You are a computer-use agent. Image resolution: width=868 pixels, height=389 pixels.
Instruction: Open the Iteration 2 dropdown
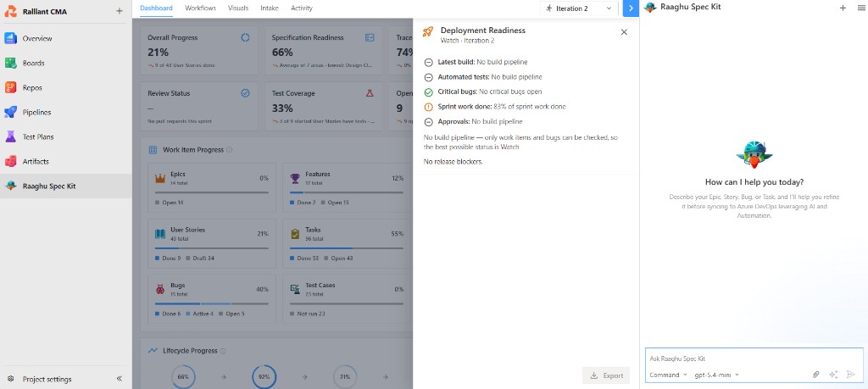pyautogui.click(x=579, y=8)
